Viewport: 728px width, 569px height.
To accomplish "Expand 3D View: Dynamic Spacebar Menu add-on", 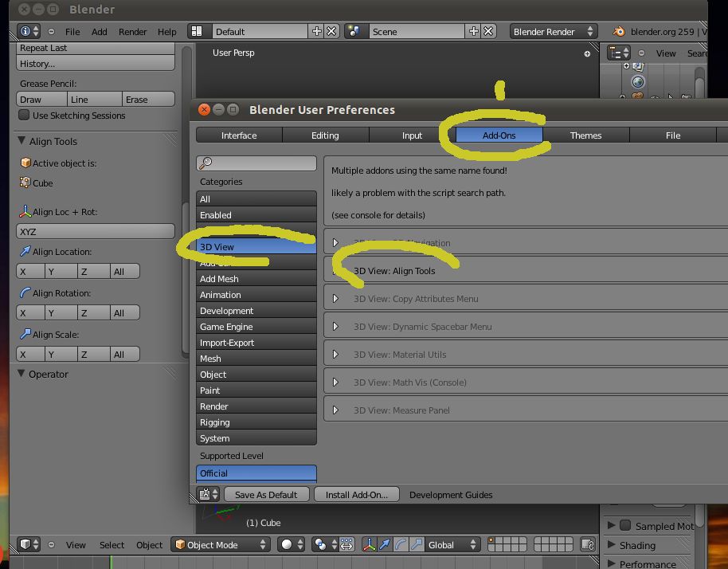I will click(x=335, y=327).
